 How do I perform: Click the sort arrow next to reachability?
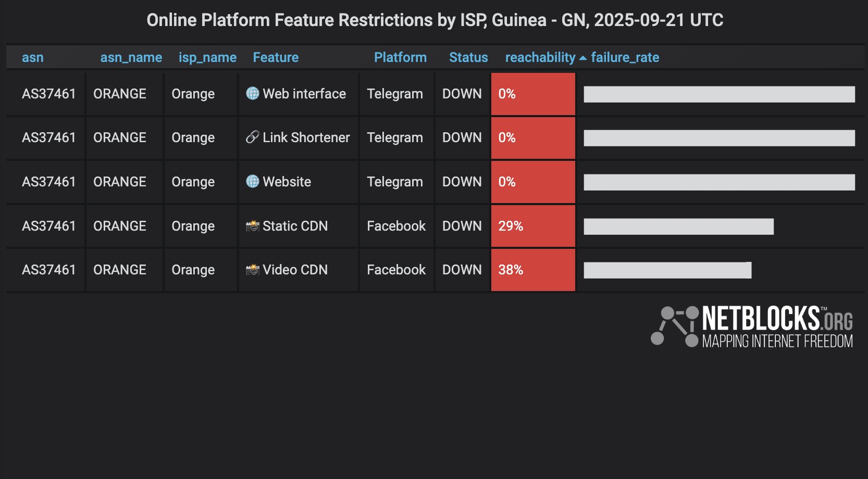pyautogui.click(x=582, y=58)
